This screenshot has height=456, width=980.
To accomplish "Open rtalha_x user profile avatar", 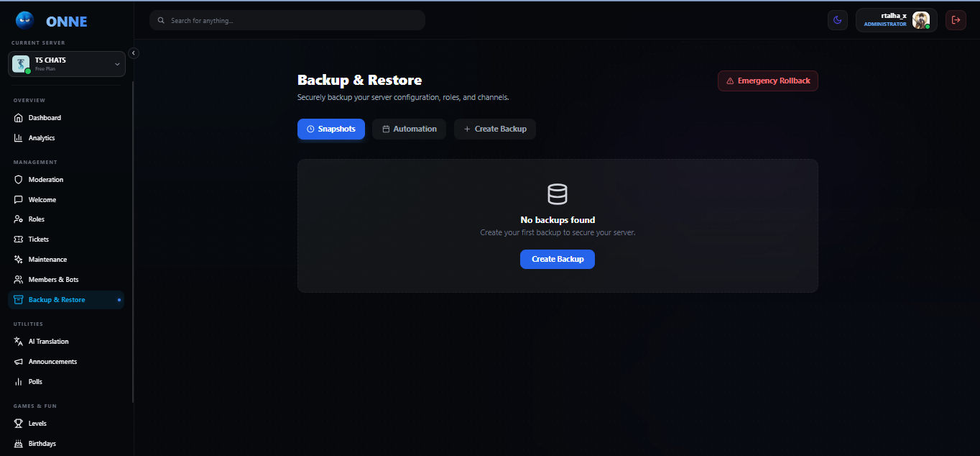I will (920, 20).
